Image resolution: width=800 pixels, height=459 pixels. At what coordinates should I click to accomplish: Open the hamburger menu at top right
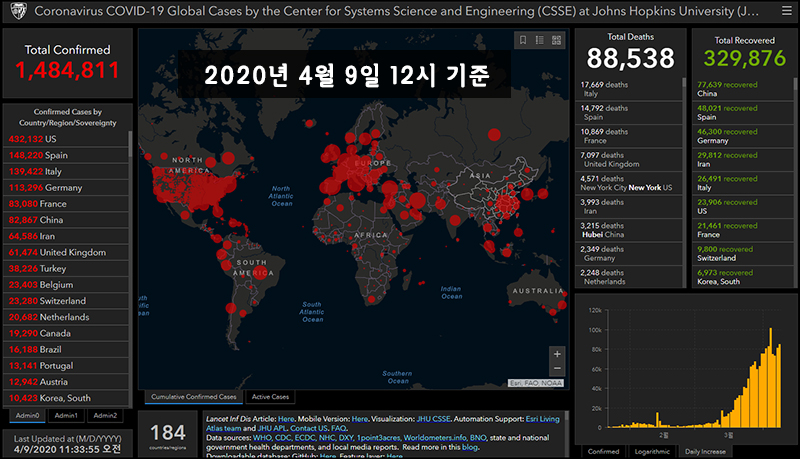pos(787,11)
